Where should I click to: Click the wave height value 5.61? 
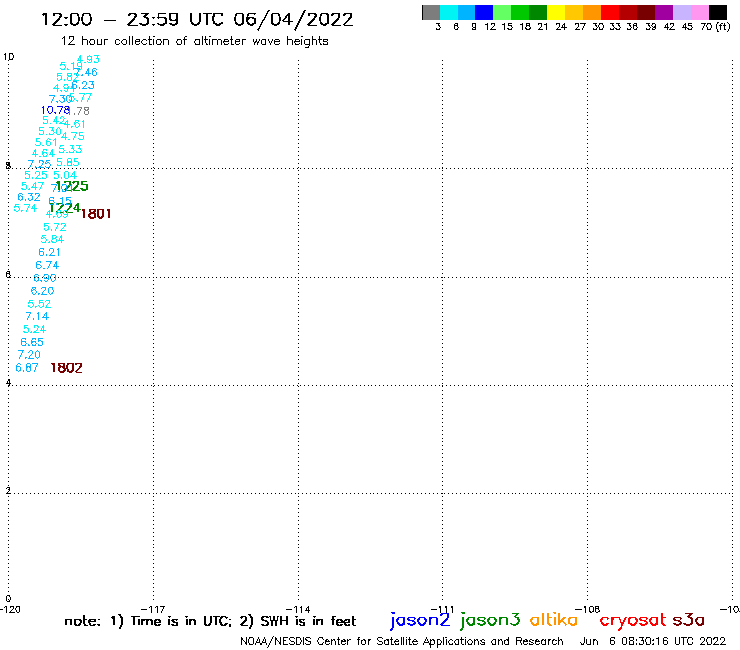pos(46,143)
